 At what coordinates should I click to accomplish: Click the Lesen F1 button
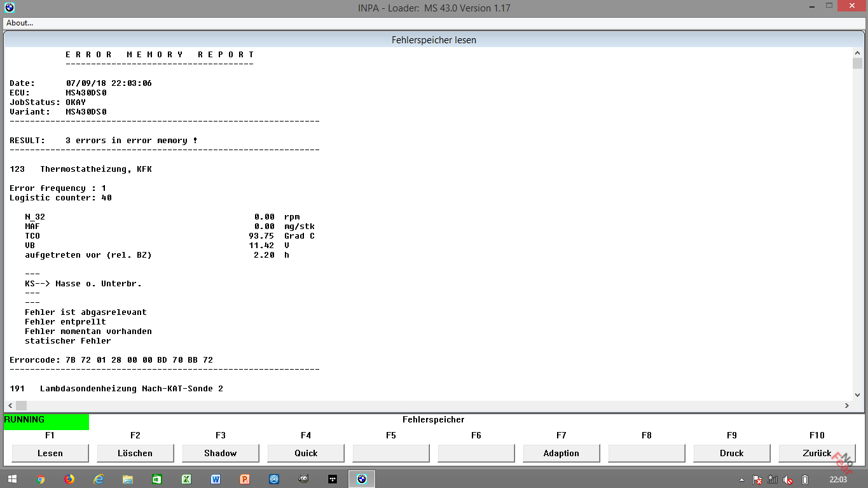tap(50, 453)
